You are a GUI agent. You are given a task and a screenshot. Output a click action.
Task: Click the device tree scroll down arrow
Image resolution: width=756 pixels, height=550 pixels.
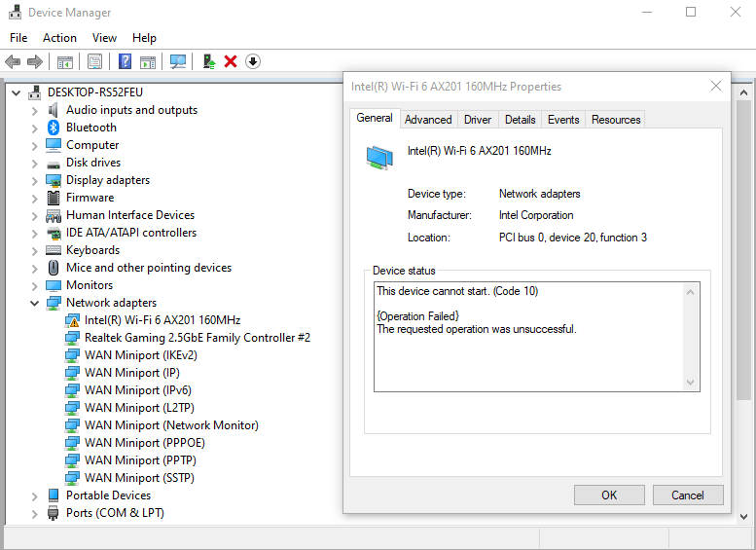tap(743, 517)
